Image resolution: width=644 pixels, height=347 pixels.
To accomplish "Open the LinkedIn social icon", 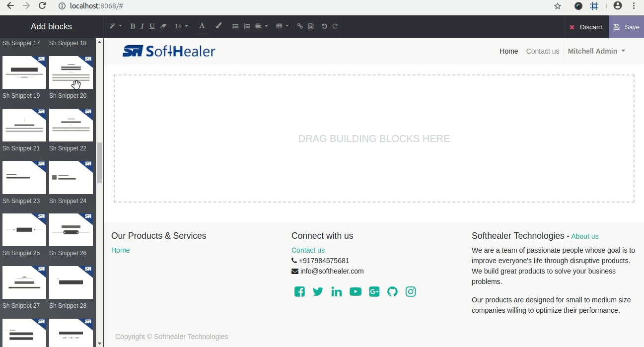I will point(337,291).
